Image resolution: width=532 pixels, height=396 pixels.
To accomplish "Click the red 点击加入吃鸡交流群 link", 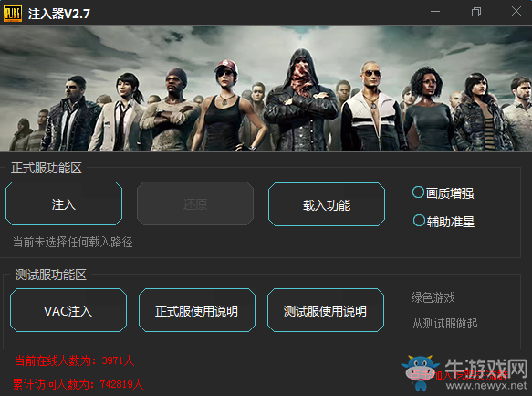I will point(459,375).
